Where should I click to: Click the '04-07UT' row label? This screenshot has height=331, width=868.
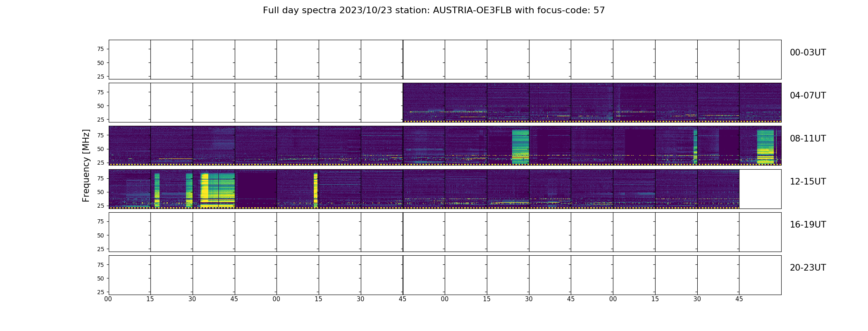pos(808,96)
